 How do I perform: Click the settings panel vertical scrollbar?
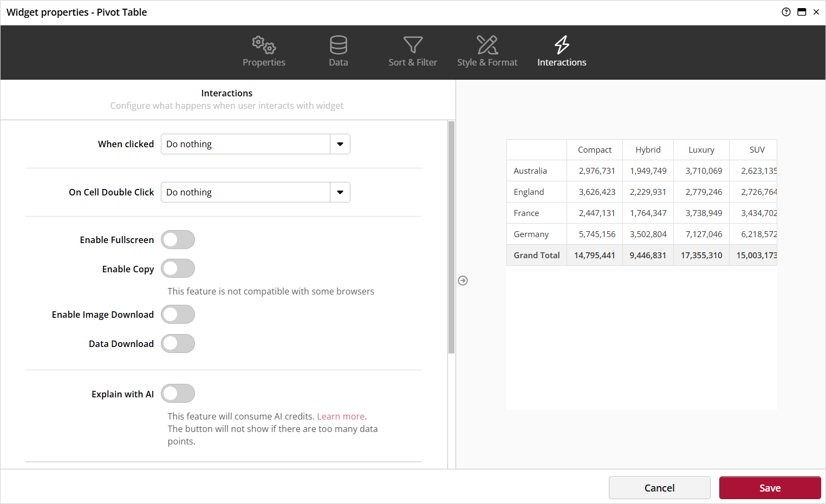pos(451,237)
